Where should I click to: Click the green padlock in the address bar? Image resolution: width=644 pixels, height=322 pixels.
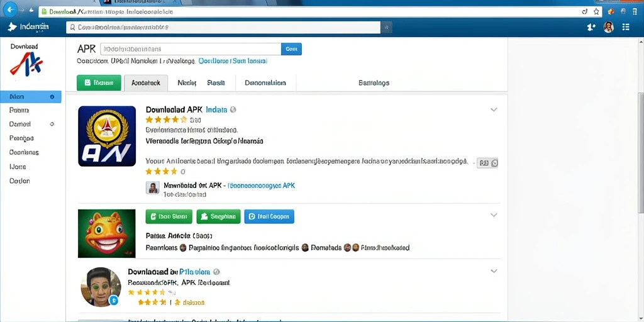click(x=45, y=11)
